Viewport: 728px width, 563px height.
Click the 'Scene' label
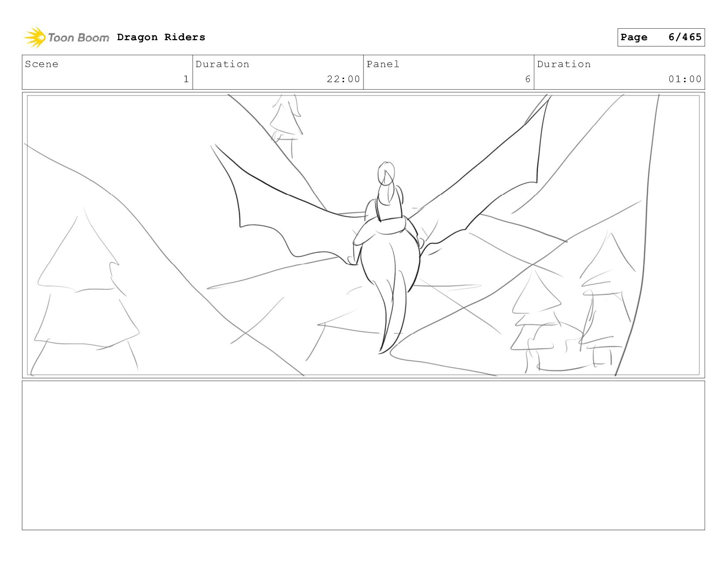coord(41,64)
